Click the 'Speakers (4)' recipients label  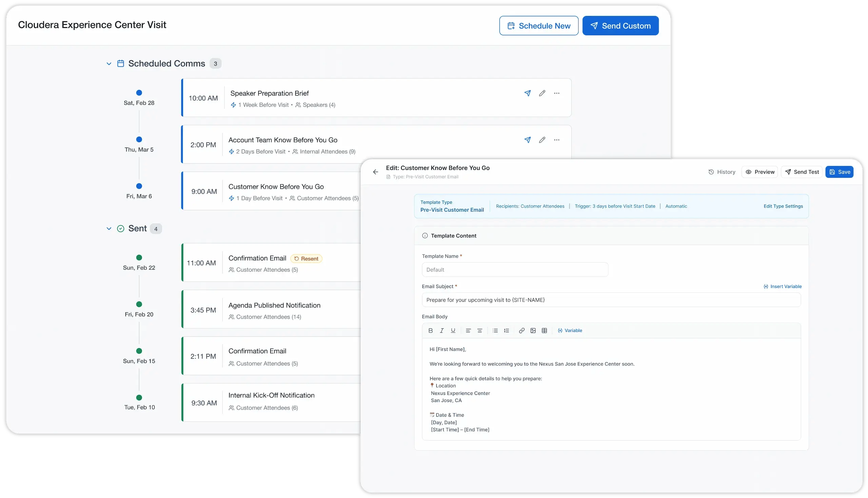[319, 105]
